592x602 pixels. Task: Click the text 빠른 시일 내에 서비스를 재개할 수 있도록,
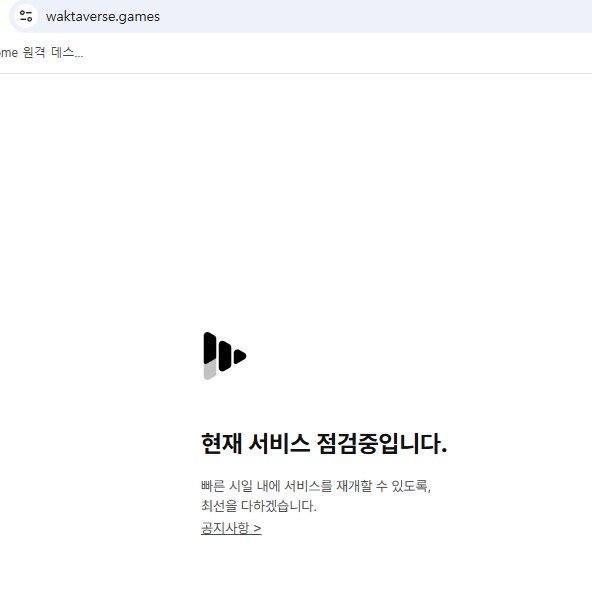[316, 486]
